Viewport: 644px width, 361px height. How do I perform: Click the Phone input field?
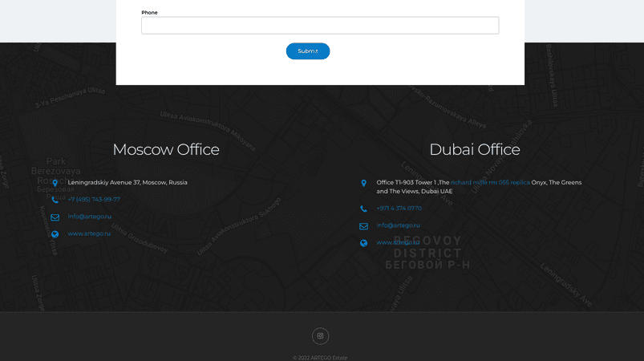[x=320, y=26]
